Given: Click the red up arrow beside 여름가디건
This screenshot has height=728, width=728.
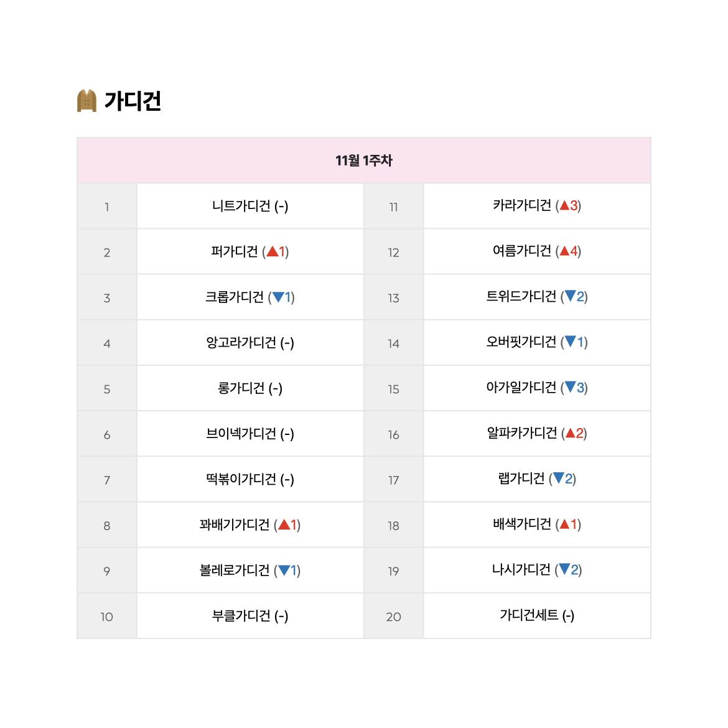Looking at the screenshot, I should [x=564, y=251].
